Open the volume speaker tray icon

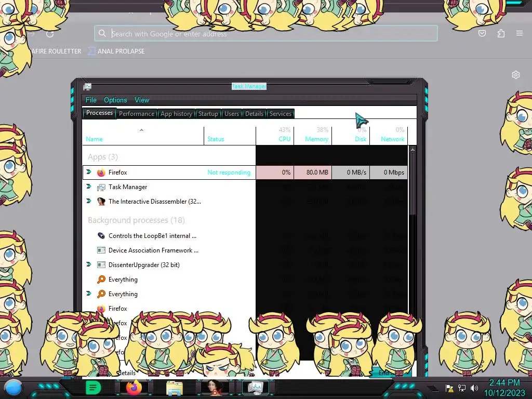pyautogui.click(x=474, y=388)
